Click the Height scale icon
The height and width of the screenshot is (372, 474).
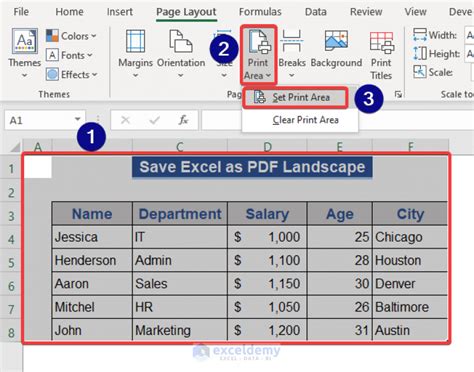click(420, 53)
